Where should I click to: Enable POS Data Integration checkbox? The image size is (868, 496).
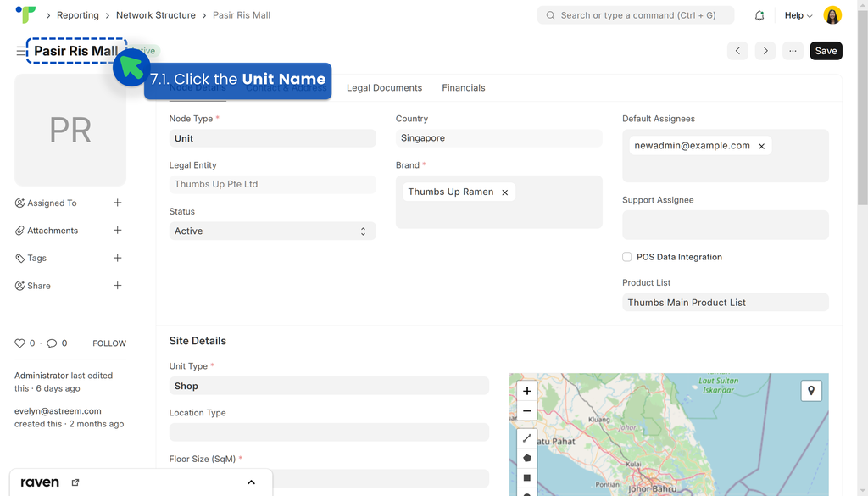(626, 257)
